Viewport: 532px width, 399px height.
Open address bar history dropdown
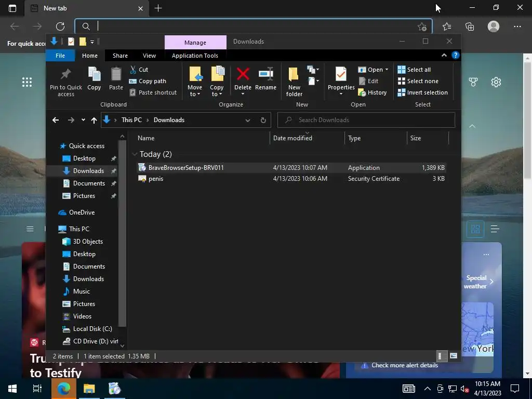(248, 120)
